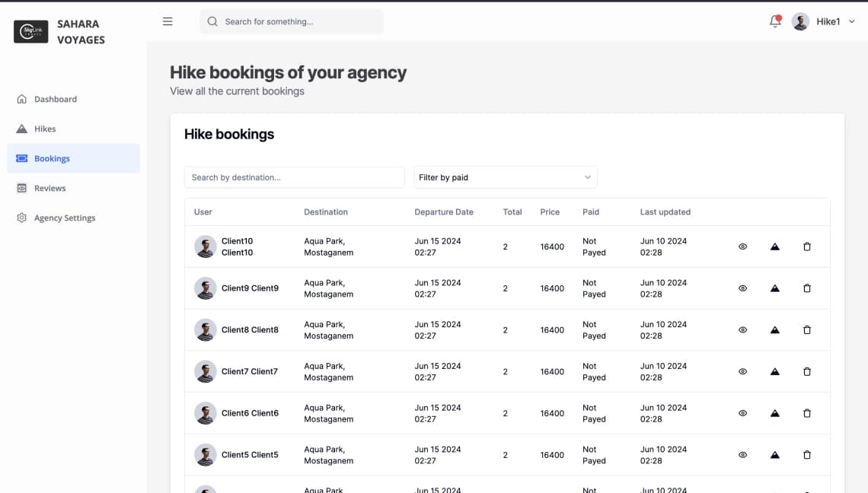Select Bookings in the sidebar
Screen dimensions: 868x493
coord(74,158)
